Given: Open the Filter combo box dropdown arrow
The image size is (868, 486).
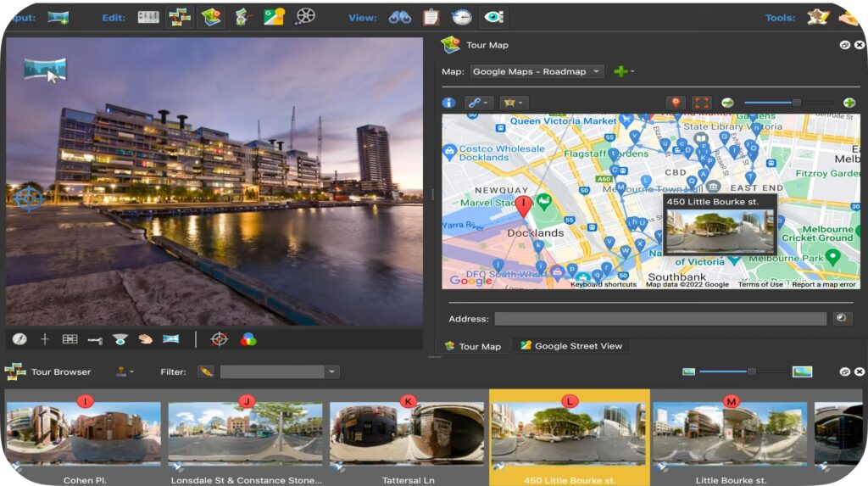Looking at the screenshot, I should pos(332,371).
